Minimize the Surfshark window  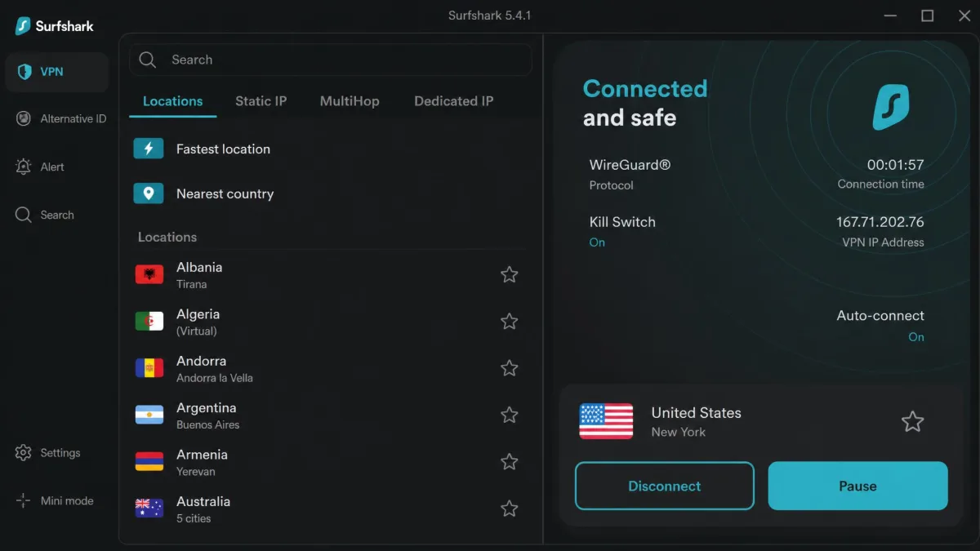click(890, 16)
